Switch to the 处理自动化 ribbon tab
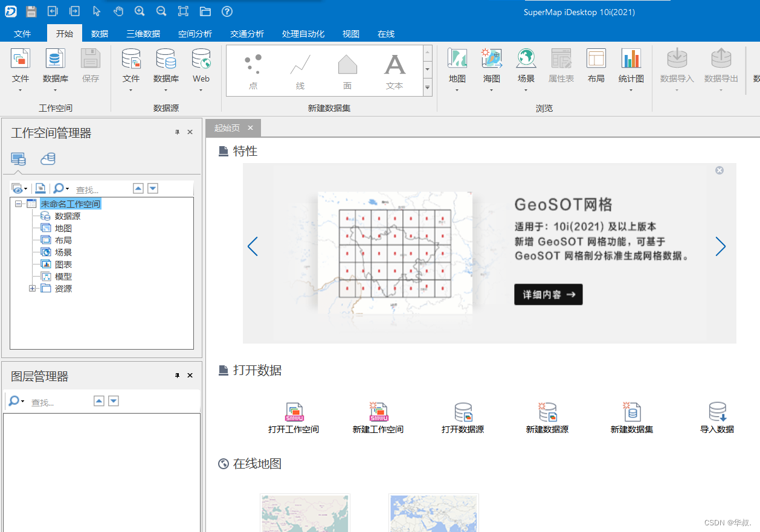760x532 pixels. [x=303, y=34]
